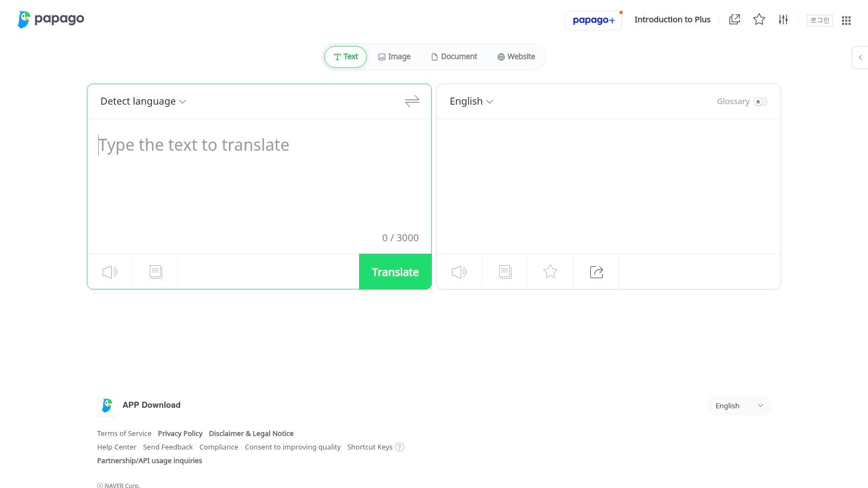
Task: Expand the Detect language dropdown
Action: [x=143, y=101]
